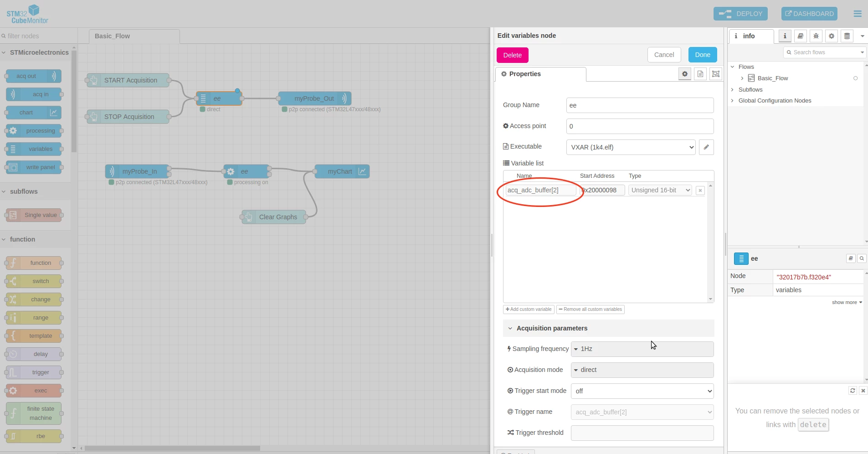
Task: Collapse the STMicroelectronics palette category
Action: tap(36, 52)
